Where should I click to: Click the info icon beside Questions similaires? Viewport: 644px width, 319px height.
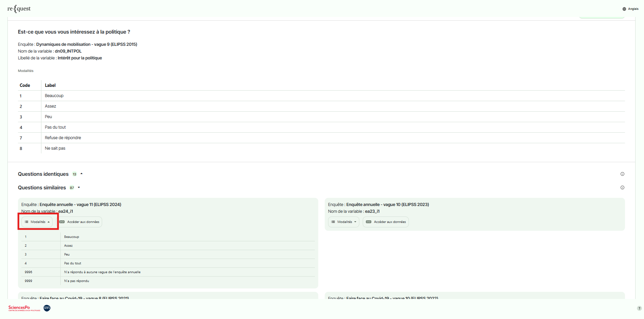(623, 187)
